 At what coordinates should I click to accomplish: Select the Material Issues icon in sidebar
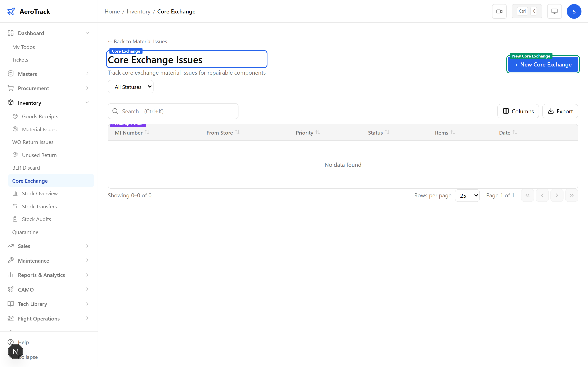15,129
